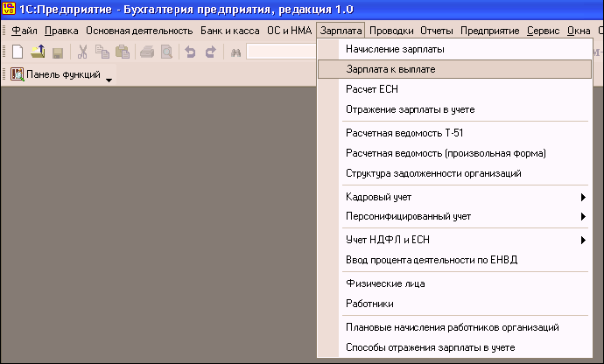Click the Undo arrow icon
Screen dimensions: 604x364
(x=190, y=52)
